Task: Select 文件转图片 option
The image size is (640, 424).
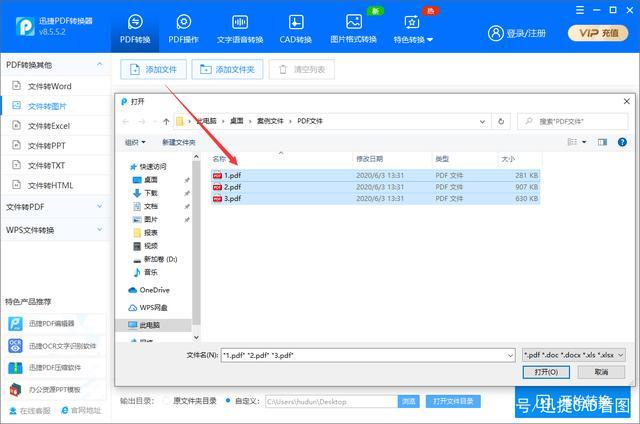Action: 55,106
